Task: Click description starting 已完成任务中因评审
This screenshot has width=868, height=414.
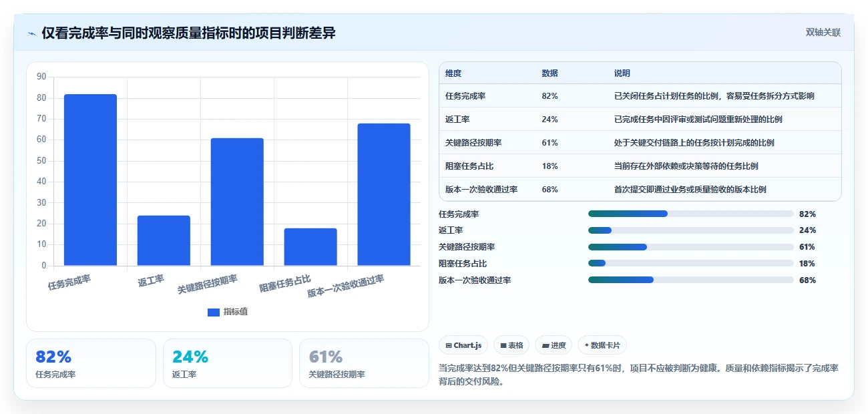Action: point(698,120)
